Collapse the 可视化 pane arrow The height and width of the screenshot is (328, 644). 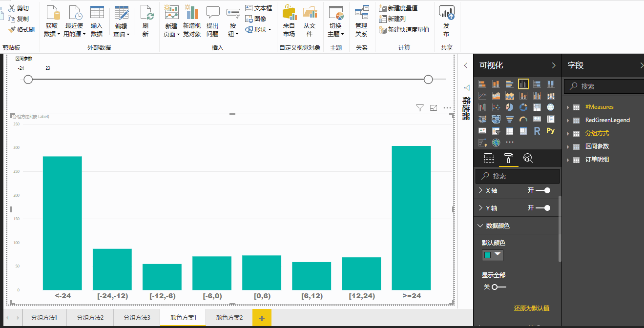click(554, 65)
